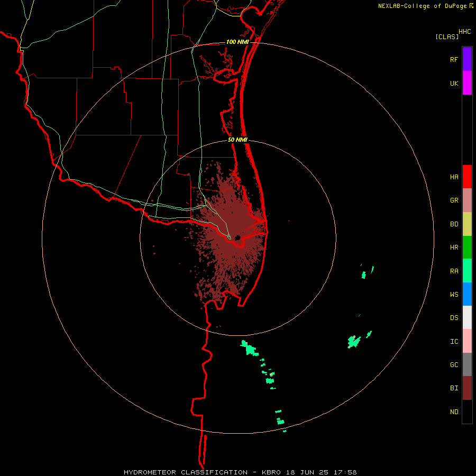The width and height of the screenshot is (476, 476).
Task: Click the 50 NMI range ring label
Action: (x=237, y=140)
